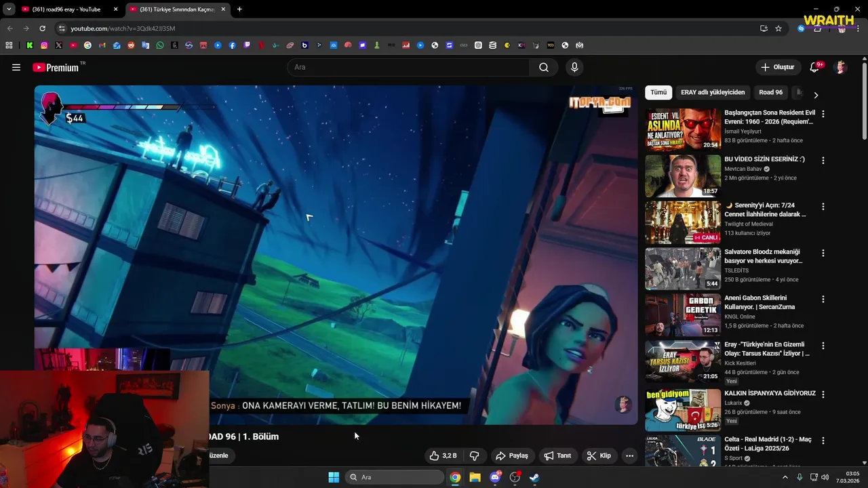Open the tab search dropdown arrow
This screenshot has height=488, width=868.
9,9
